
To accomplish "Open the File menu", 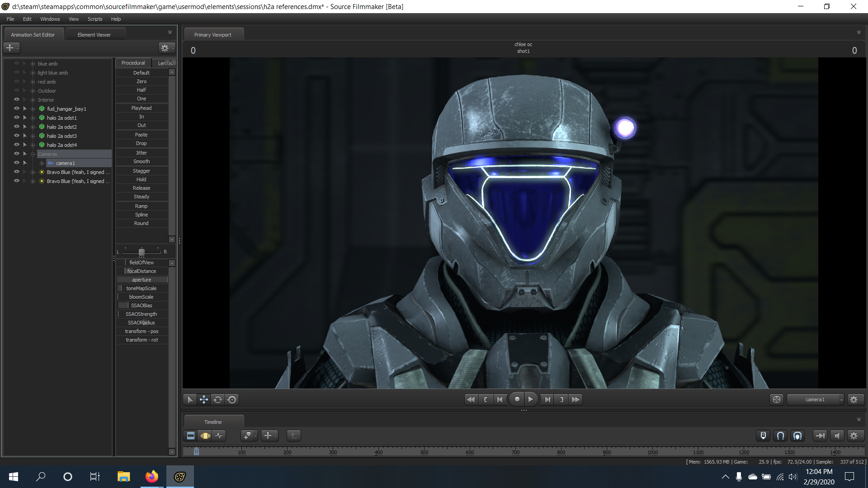I will click(x=10, y=19).
